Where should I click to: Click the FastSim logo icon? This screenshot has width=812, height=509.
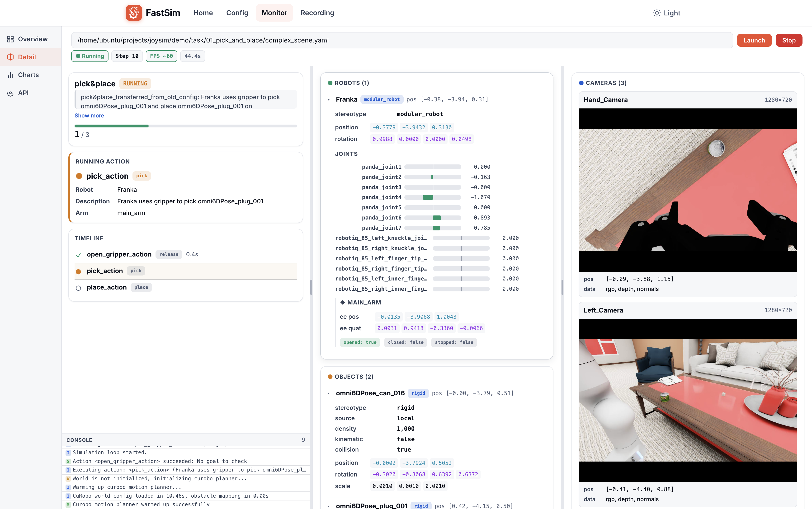134,13
